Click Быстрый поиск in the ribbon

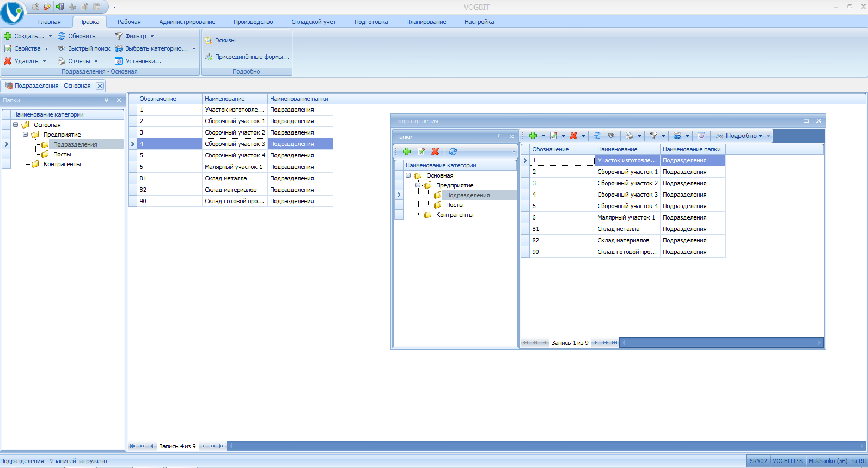pyautogui.click(x=84, y=48)
